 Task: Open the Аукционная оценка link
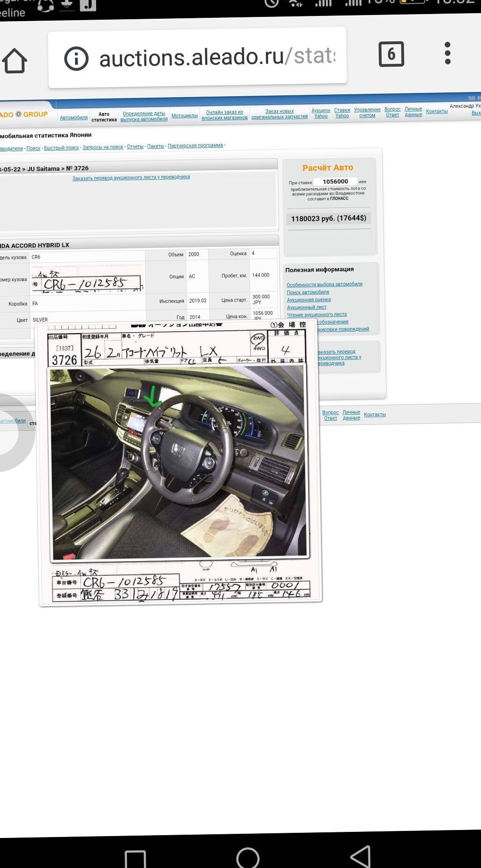click(x=309, y=299)
